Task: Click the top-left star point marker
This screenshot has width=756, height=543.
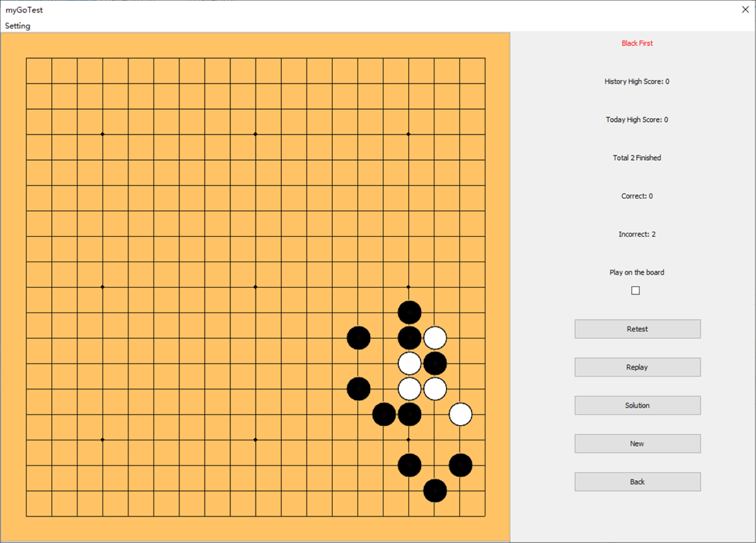Action: pyautogui.click(x=102, y=134)
